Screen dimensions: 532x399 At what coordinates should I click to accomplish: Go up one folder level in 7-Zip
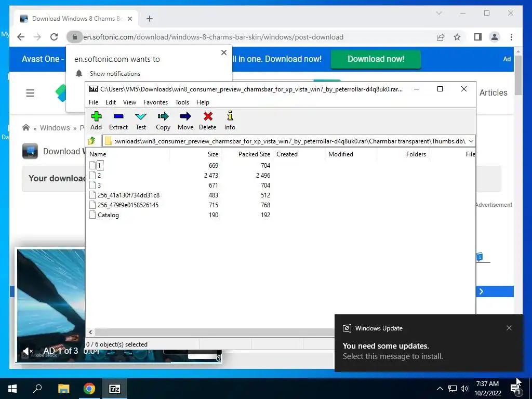[x=92, y=141]
